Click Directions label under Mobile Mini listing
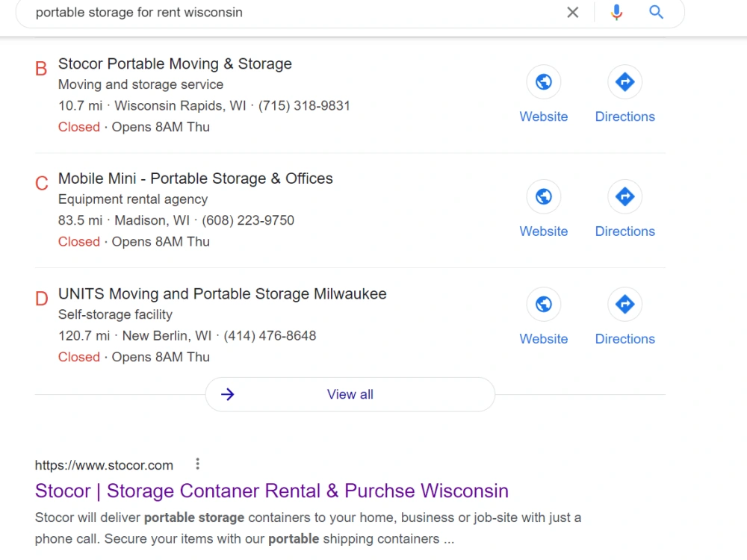This screenshot has height=560, width=747. (625, 231)
